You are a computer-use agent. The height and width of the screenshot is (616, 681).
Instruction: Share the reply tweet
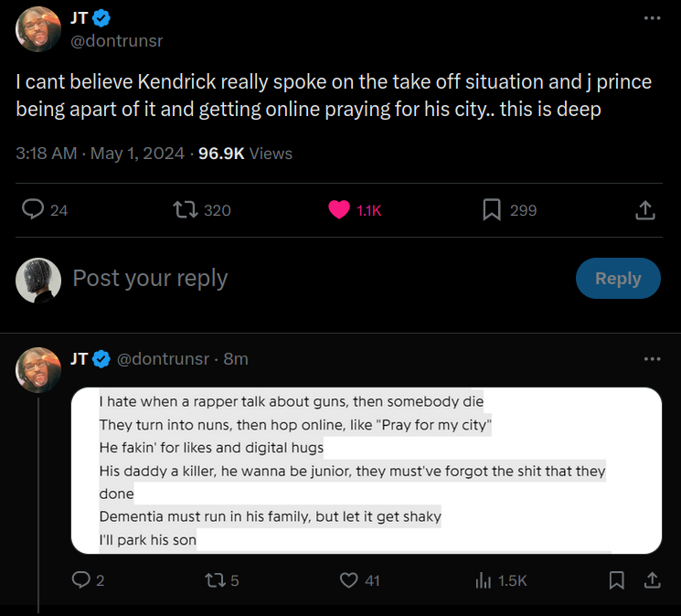point(653,580)
